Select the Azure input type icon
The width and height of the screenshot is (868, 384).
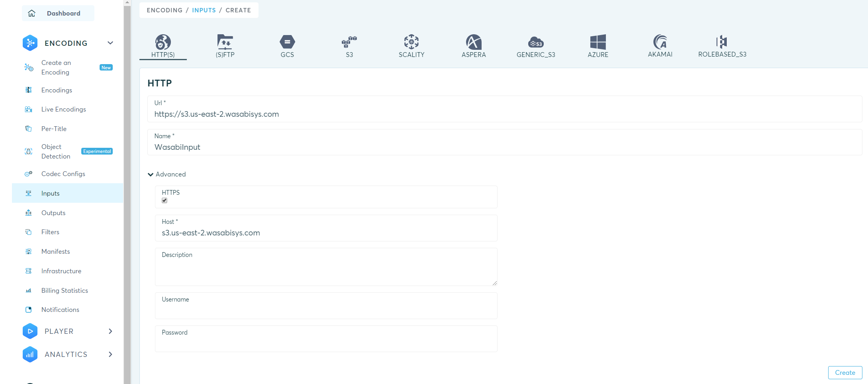click(598, 42)
